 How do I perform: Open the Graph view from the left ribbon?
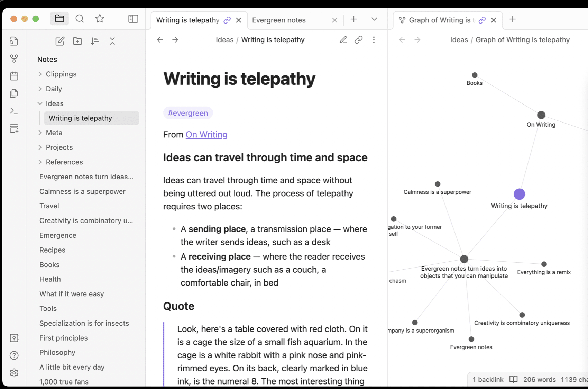tap(14, 58)
